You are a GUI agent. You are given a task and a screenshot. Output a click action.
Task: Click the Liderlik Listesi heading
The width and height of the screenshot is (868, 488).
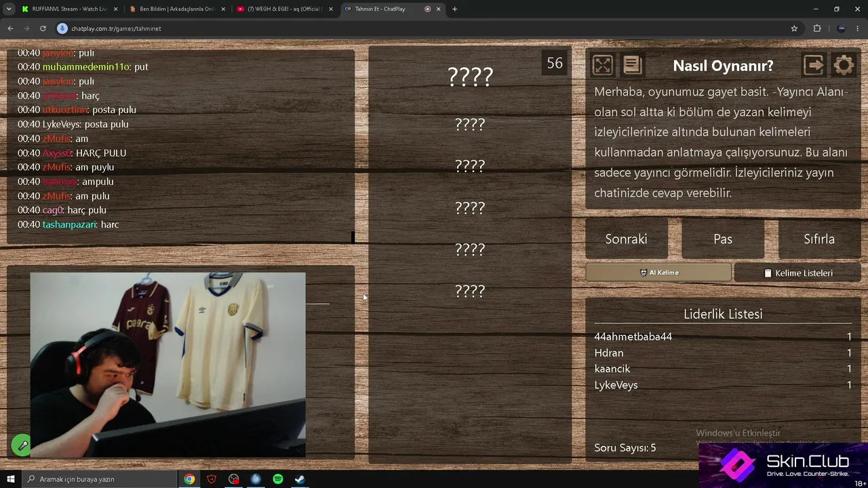pyautogui.click(x=723, y=314)
